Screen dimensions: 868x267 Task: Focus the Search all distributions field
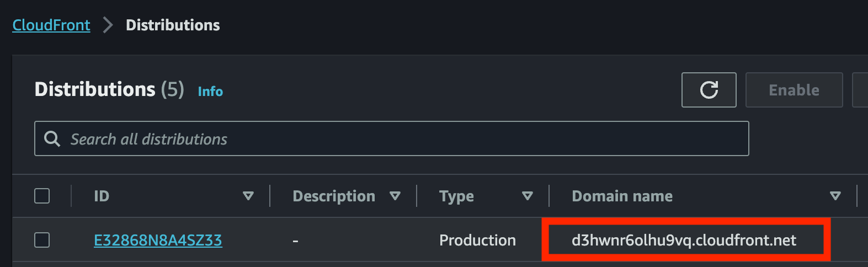(408, 139)
